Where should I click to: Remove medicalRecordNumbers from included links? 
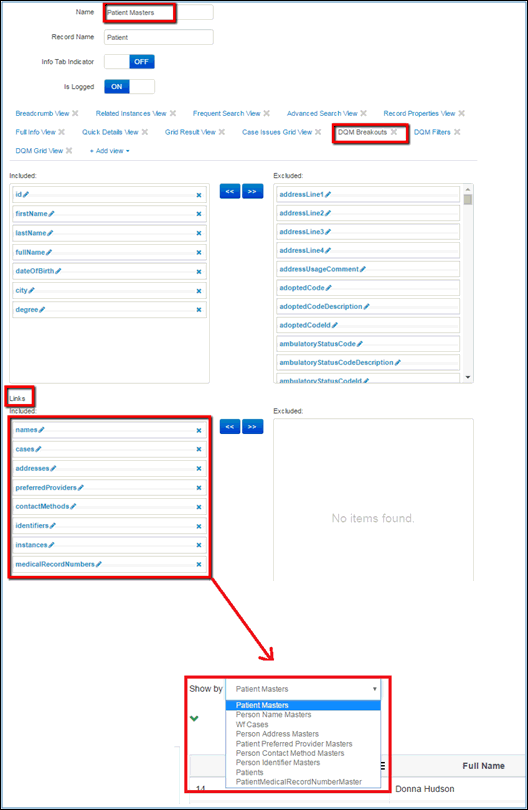199,565
